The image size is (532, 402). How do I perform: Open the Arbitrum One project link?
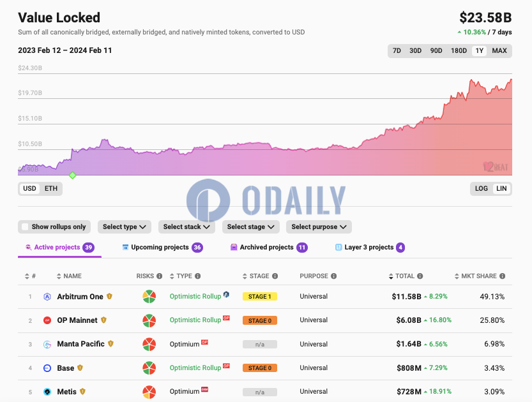tap(80, 297)
